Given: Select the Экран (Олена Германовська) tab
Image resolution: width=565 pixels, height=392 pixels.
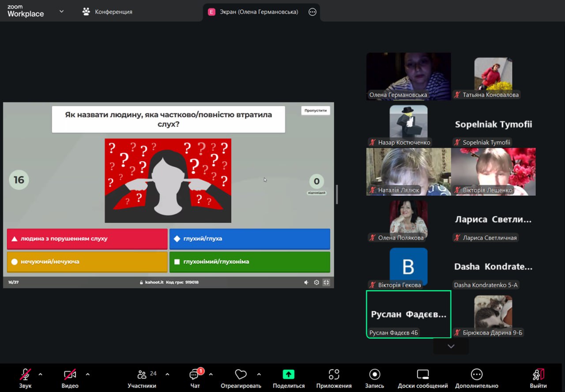Looking at the screenshot, I should click(x=259, y=12).
